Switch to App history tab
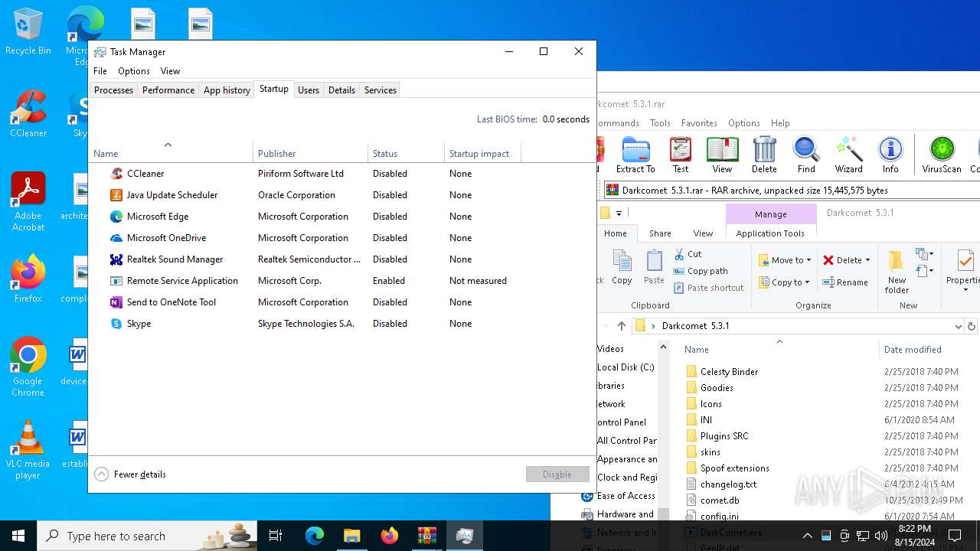The height and width of the screenshot is (551, 980). point(227,90)
